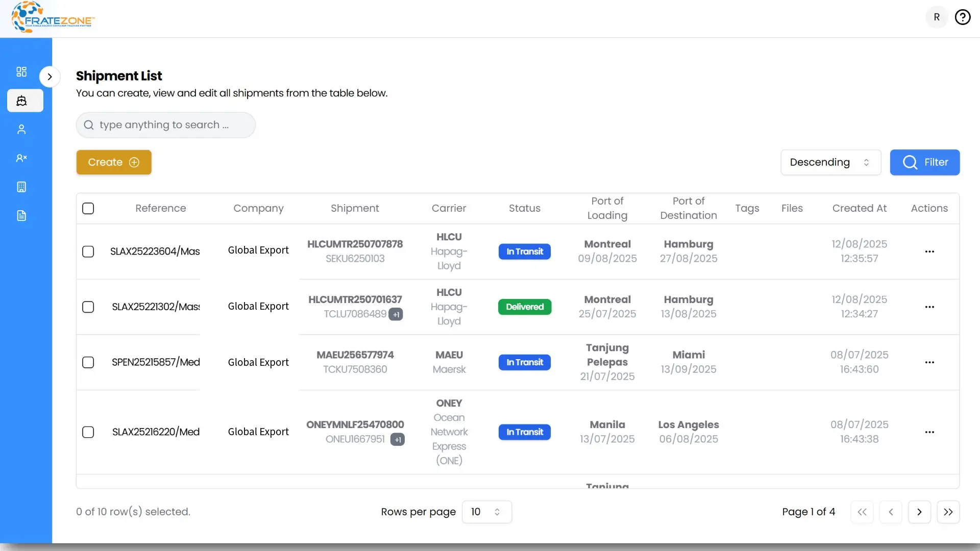Image resolution: width=980 pixels, height=551 pixels.
Task: Expand the sidebar with chevron button
Action: [50, 77]
